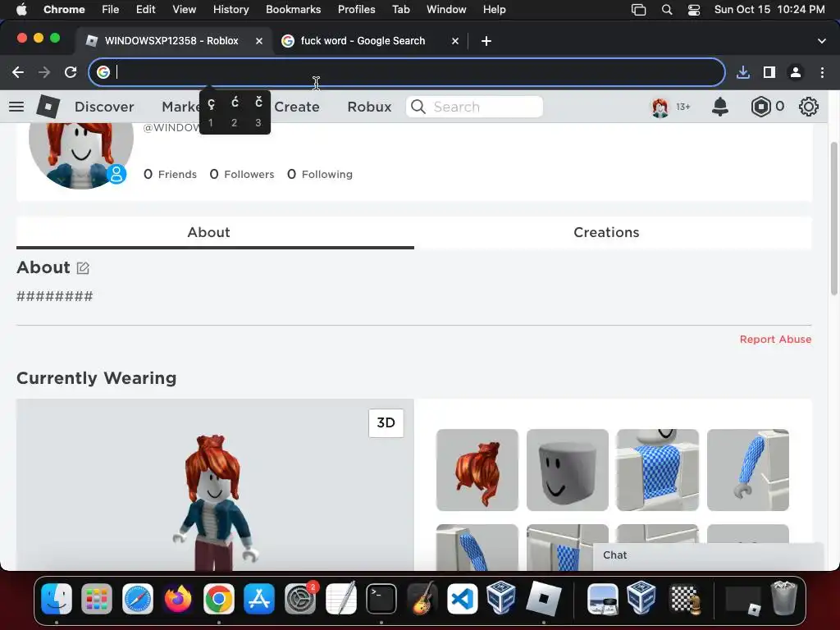840x630 pixels.
Task: Open Control Center in the menu bar
Action: point(694,10)
